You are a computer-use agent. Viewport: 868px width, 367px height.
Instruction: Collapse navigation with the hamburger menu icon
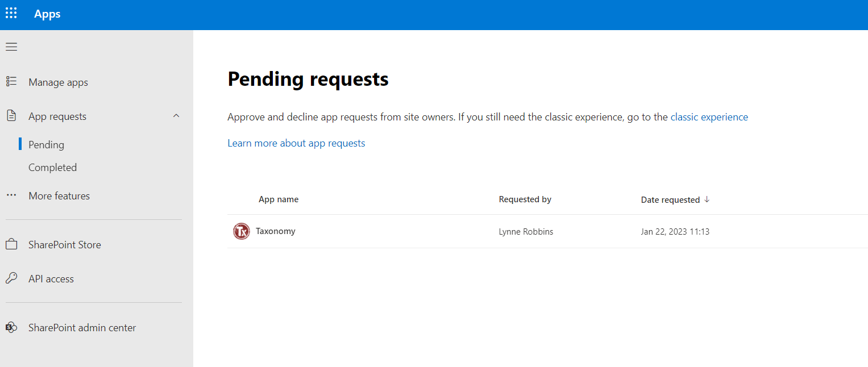click(x=11, y=47)
